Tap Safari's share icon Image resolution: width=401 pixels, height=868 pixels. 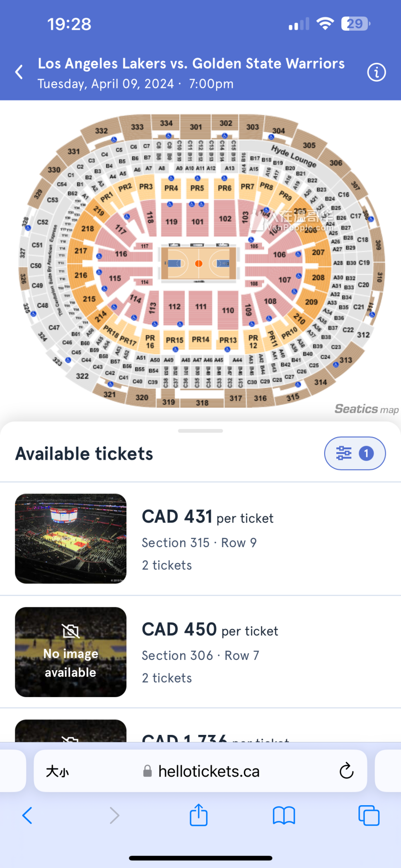[x=199, y=815]
